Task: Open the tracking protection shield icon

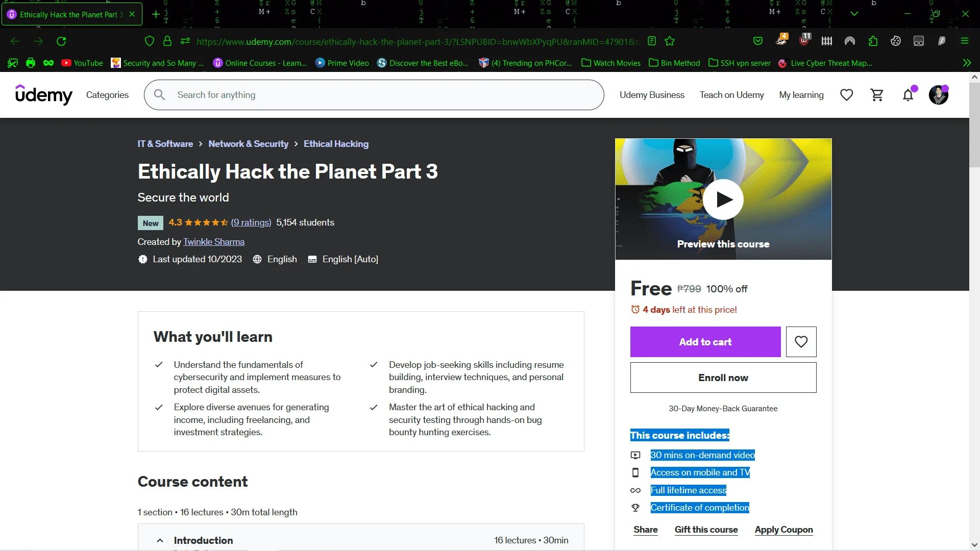Action: pos(150,41)
